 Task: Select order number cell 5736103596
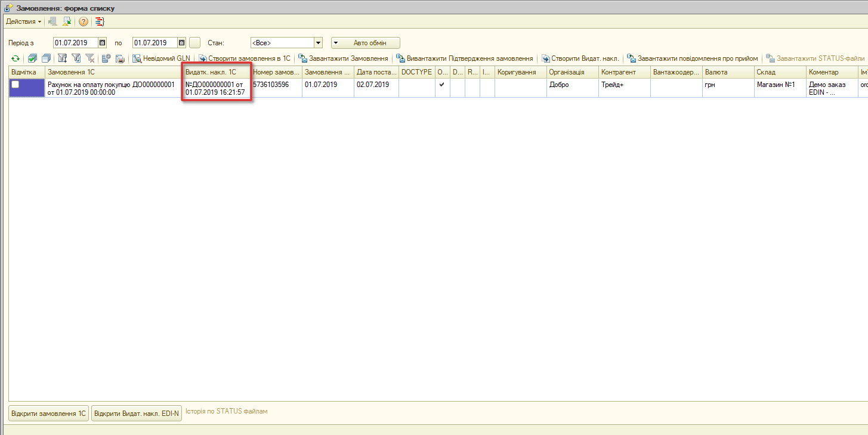click(x=276, y=88)
